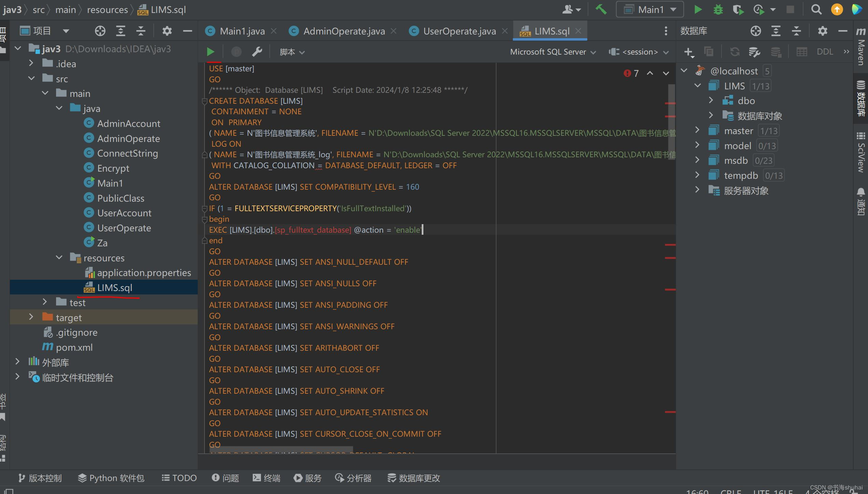The width and height of the screenshot is (868, 494).
Task: Open Database panel settings gear
Action: [x=823, y=31]
